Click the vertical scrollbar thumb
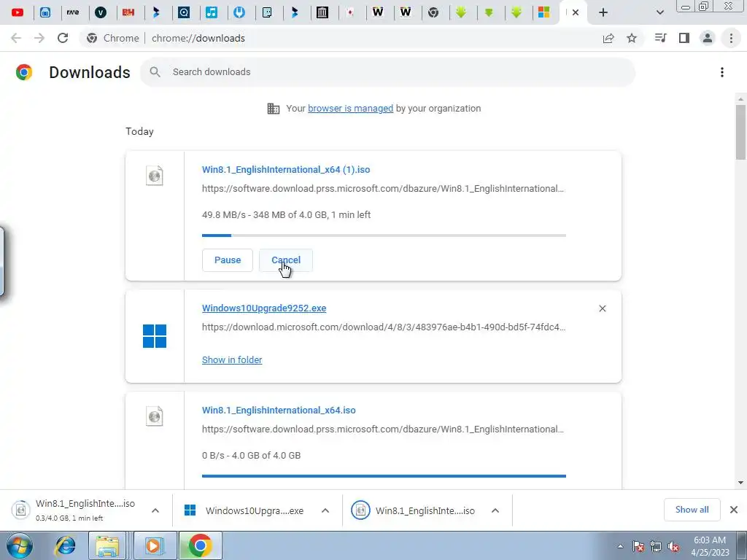 coord(740,132)
